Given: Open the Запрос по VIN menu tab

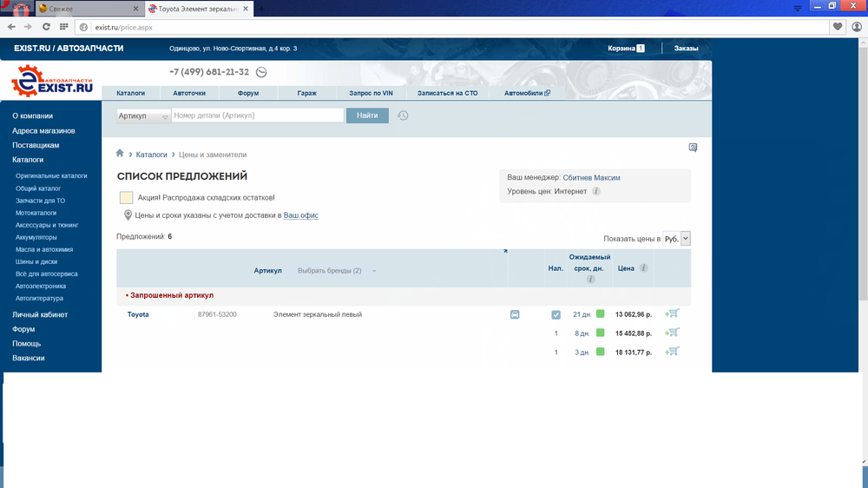Looking at the screenshot, I should pyautogui.click(x=371, y=93).
